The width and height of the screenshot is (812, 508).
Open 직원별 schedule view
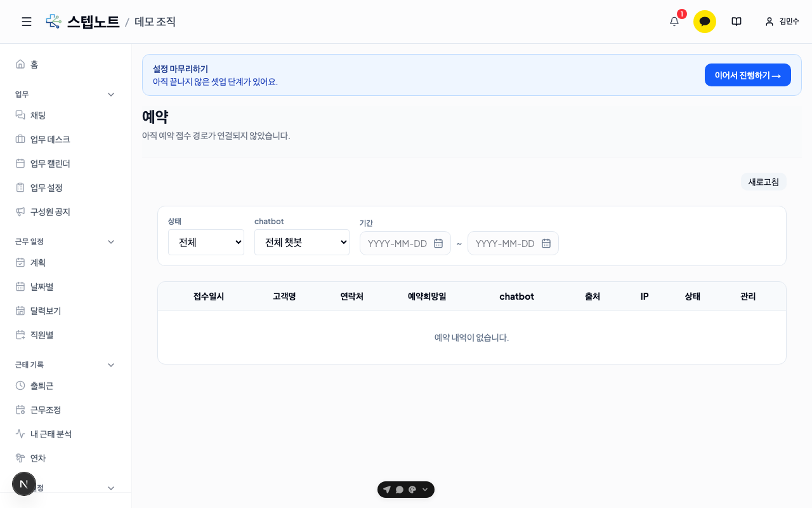coord(66,335)
